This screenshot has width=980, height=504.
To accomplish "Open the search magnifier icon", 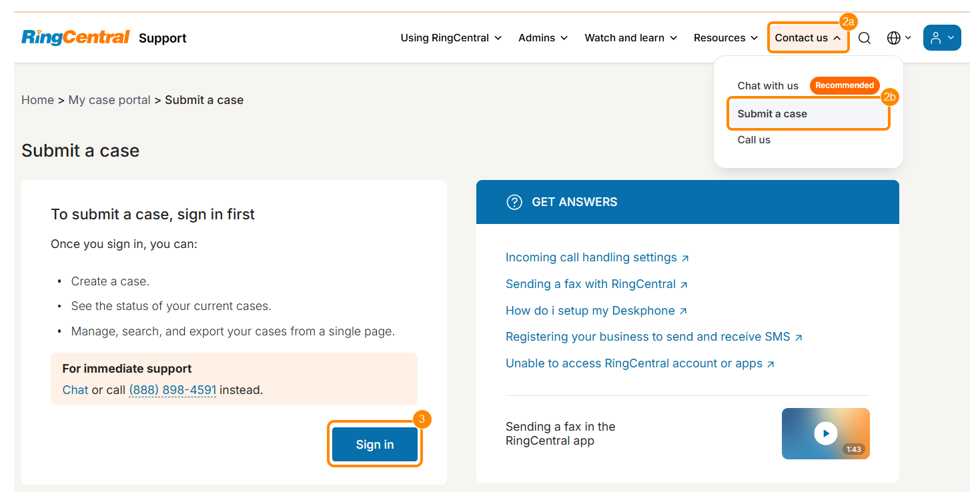I will [x=864, y=38].
